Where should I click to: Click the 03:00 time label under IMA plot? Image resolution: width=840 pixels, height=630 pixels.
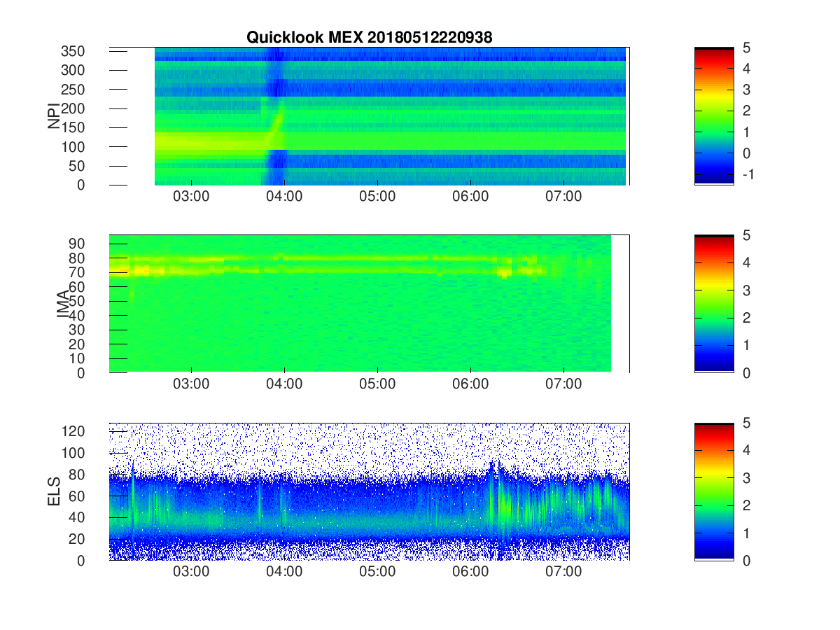pyautogui.click(x=191, y=384)
